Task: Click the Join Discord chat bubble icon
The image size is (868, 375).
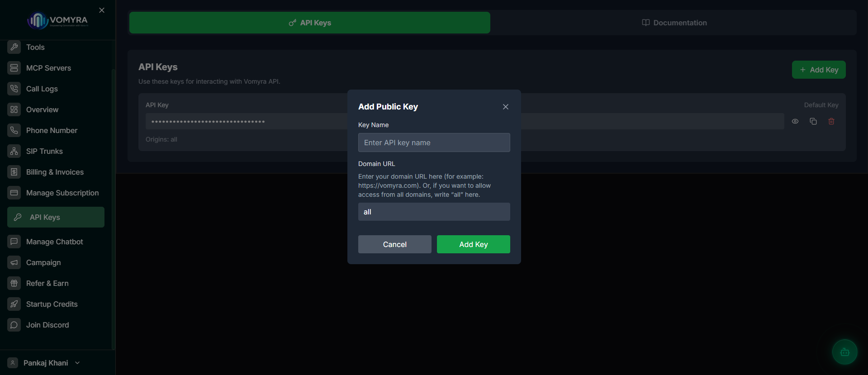Action: click(x=14, y=325)
